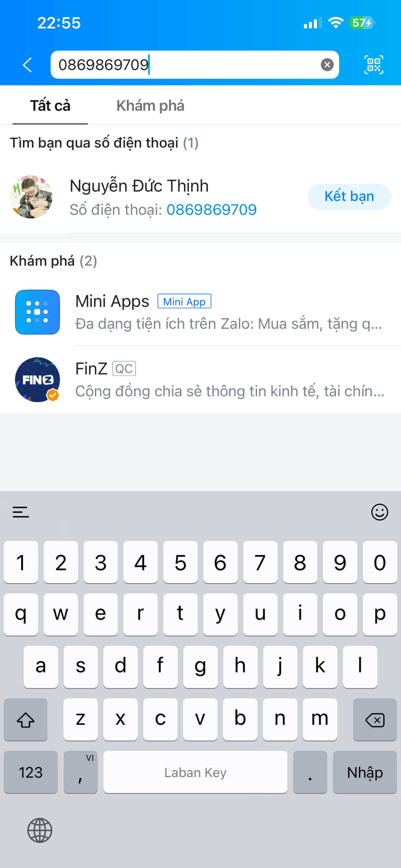This screenshot has height=868, width=401.
Task: Clear the search field text
Action: coord(327,65)
